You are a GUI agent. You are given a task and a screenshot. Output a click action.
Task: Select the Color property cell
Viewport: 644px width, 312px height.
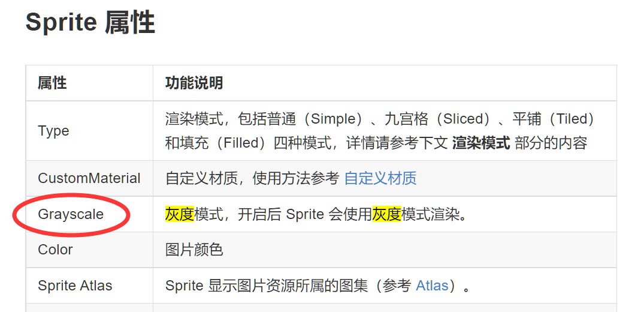55,250
